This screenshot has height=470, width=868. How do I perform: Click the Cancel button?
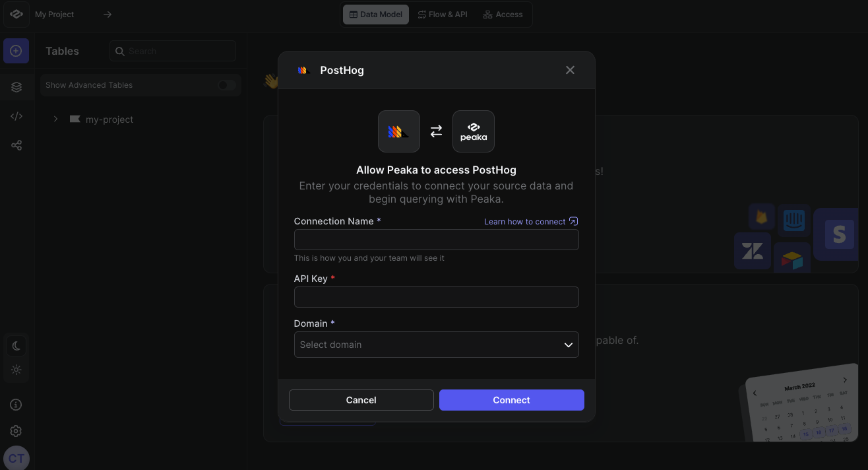pyautogui.click(x=361, y=400)
